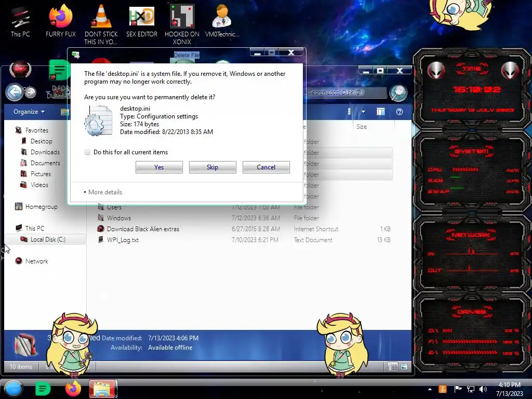Click the Explorer forward arrow button
This screenshot has width=532, height=399.
[31, 92]
